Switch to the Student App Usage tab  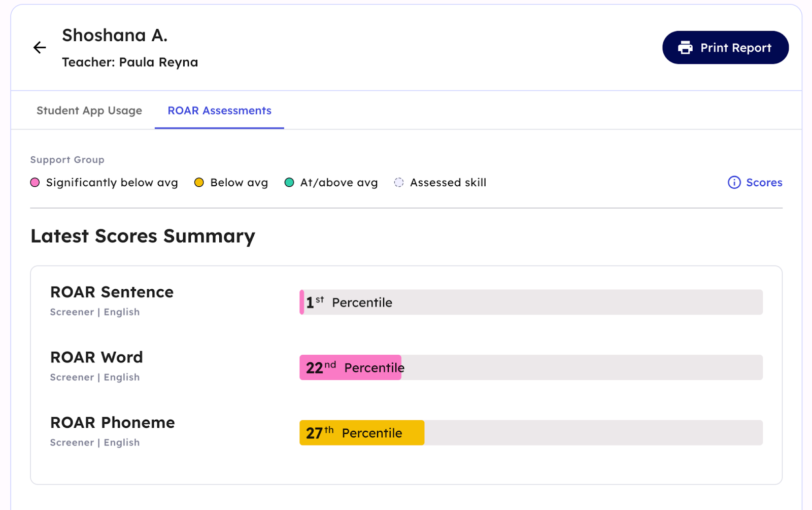(89, 111)
